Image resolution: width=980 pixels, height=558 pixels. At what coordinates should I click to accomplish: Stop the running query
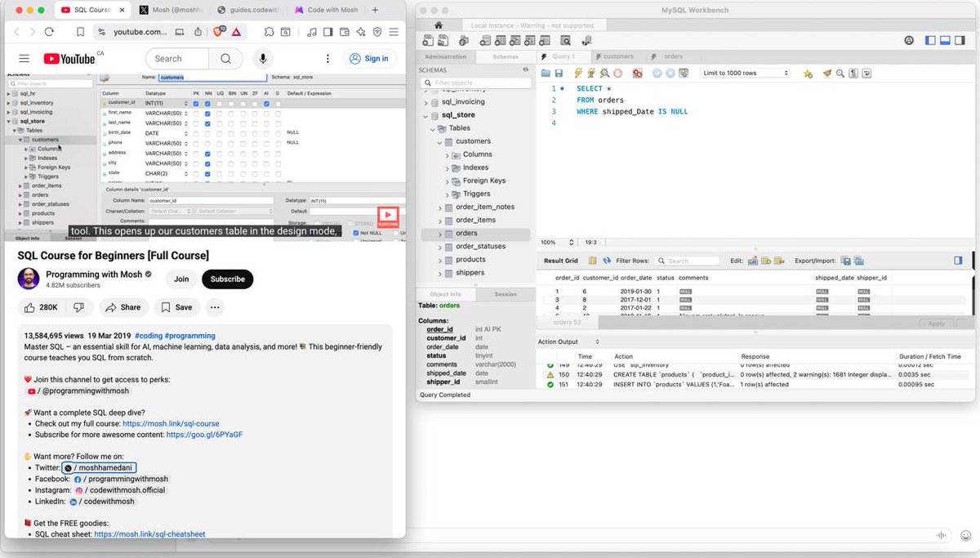pos(618,74)
